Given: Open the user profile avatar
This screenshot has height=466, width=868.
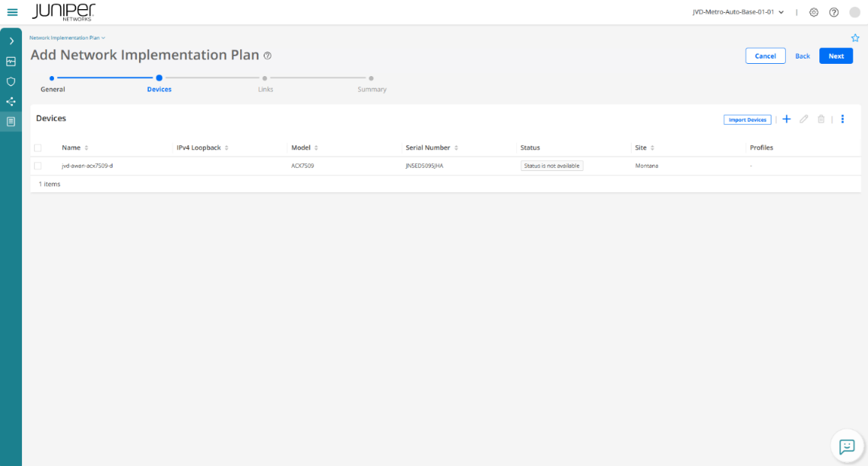Looking at the screenshot, I should [855, 12].
